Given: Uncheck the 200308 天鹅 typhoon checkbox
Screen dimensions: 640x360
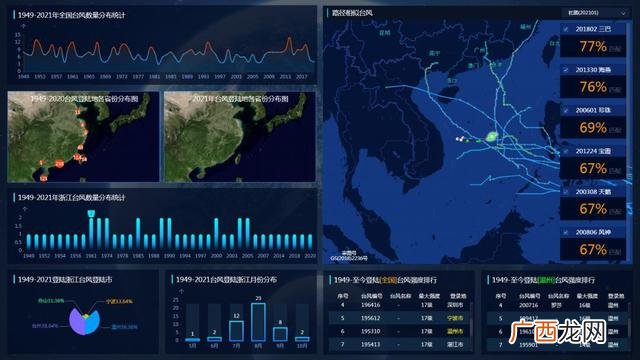Looking at the screenshot, I should pyautogui.click(x=566, y=191).
